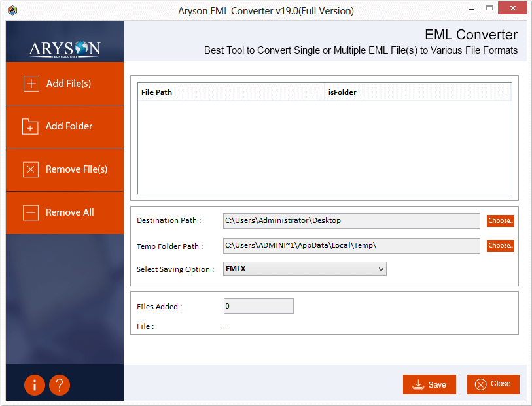532x406 pixels.
Task: Click the isFolder column header
Action: 417,92
